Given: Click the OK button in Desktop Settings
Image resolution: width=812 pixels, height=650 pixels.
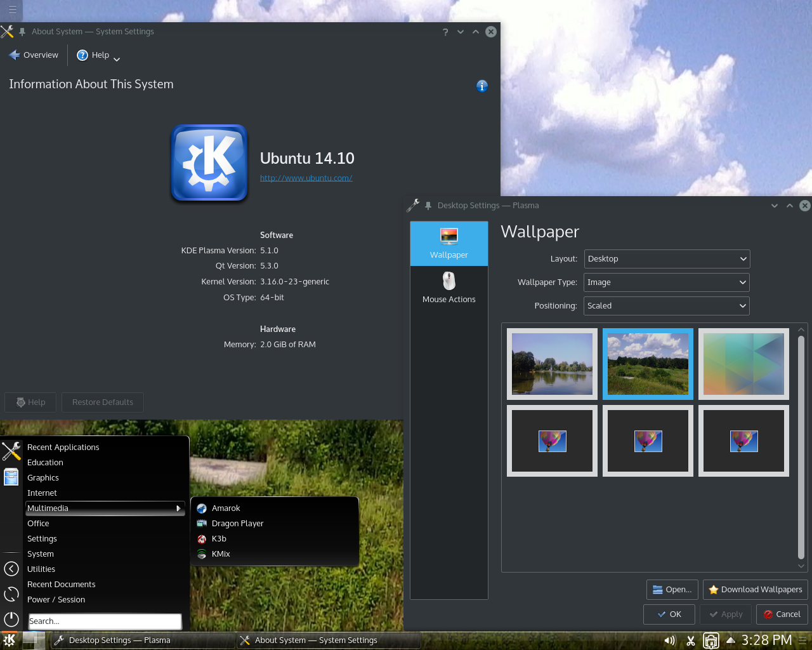Looking at the screenshot, I should pyautogui.click(x=669, y=614).
